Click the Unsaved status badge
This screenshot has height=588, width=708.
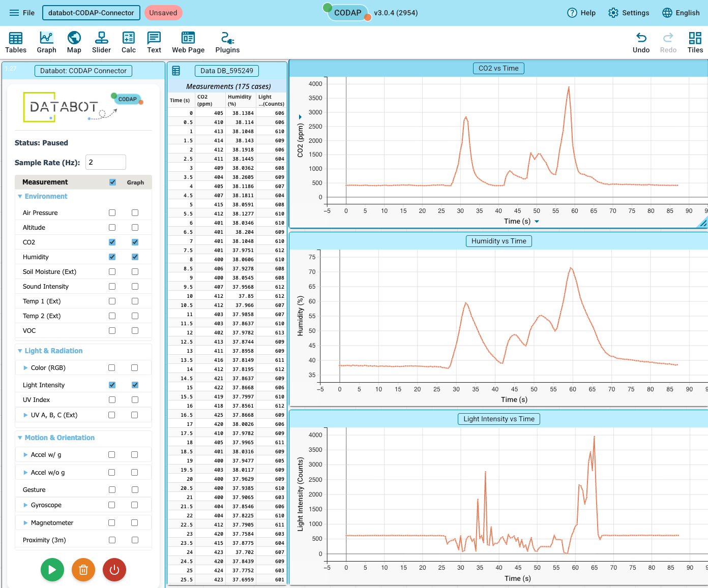(163, 13)
